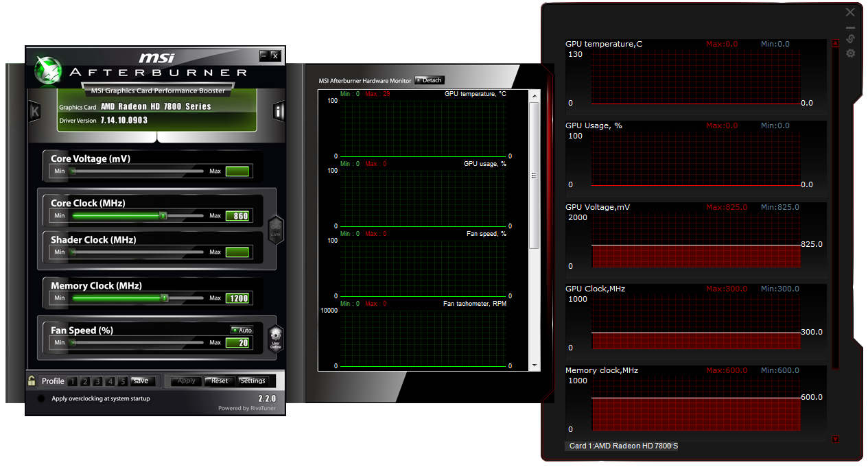Click the profile Save button
Viewport: 868px width, 469px height.
pos(143,381)
